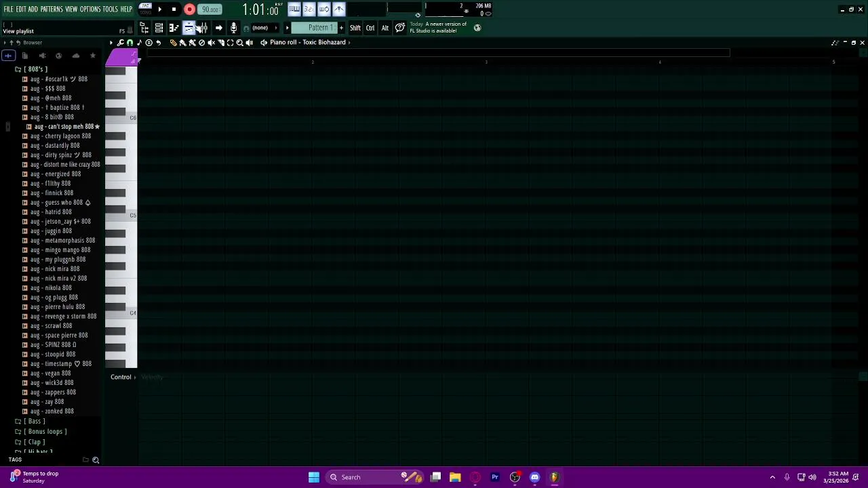868x488 pixels.
Task: Select the Zoom magnifier tool
Action: click(239, 42)
